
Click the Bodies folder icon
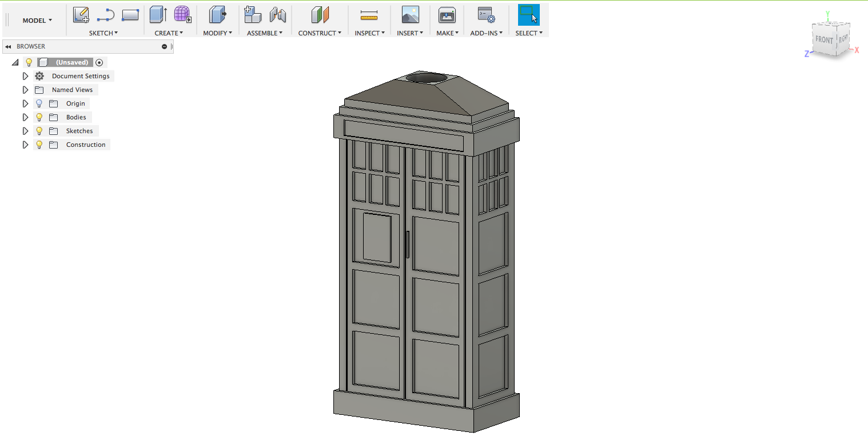tap(54, 117)
